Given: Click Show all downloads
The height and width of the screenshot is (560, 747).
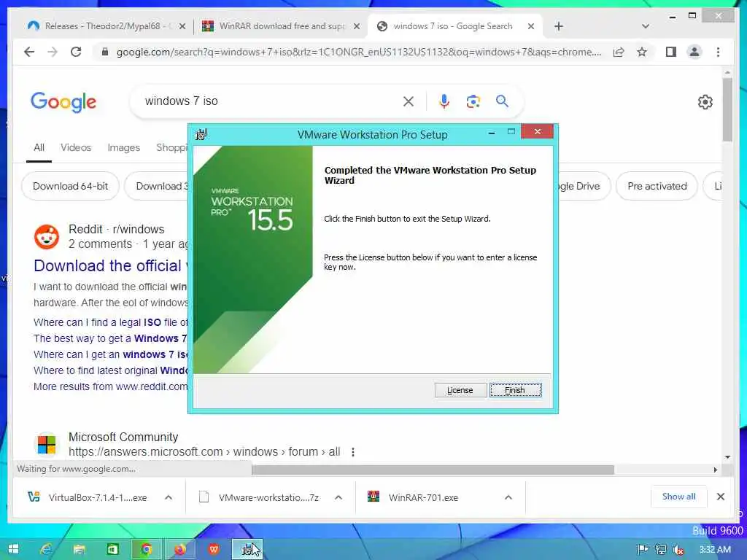Looking at the screenshot, I should (679, 497).
